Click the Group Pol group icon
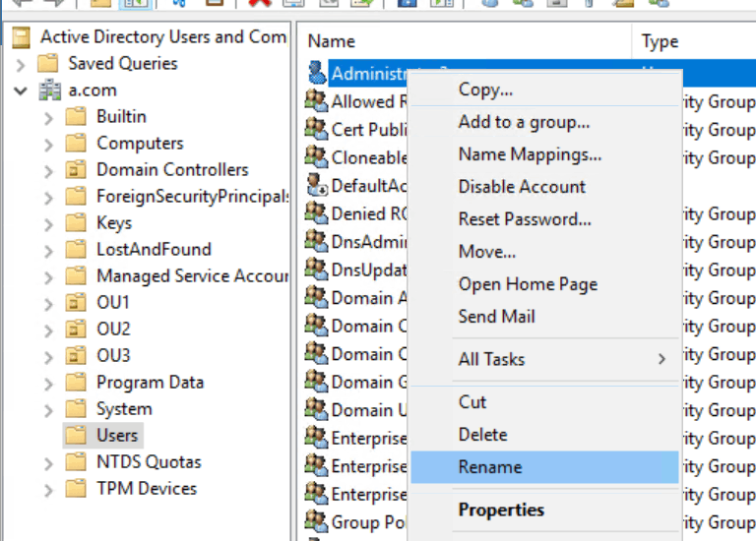The height and width of the screenshot is (541, 756). [x=316, y=521]
